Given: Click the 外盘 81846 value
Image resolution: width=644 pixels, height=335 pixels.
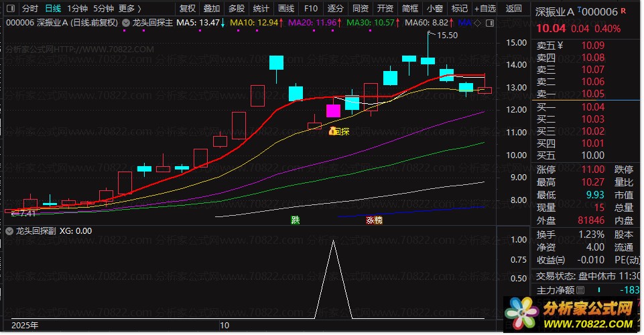Looking at the screenshot, I should [x=591, y=220].
